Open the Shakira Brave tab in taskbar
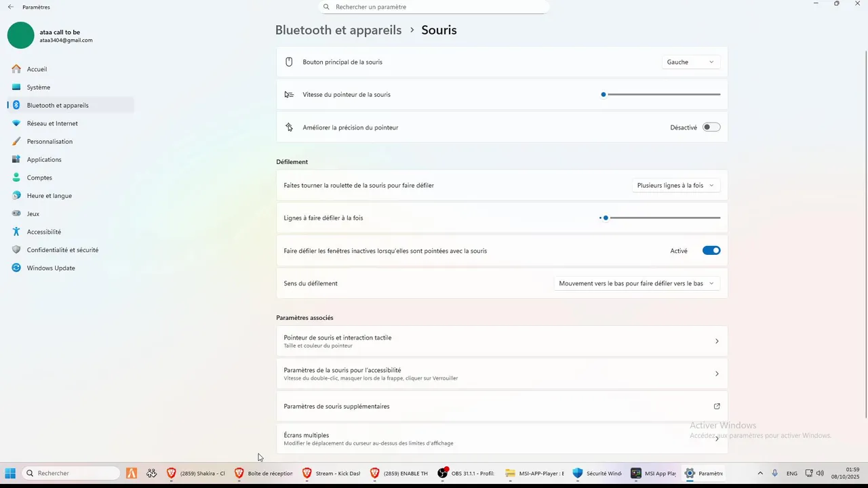The width and height of the screenshot is (868, 488). coord(197,473)
